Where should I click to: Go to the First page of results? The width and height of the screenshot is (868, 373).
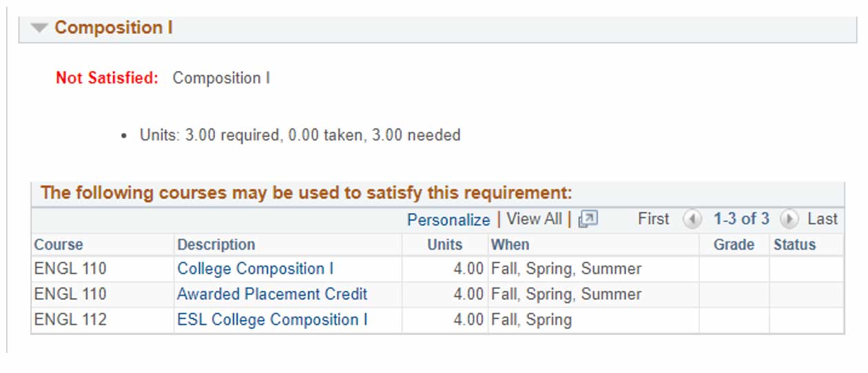pyautogui.click(x=653, y=219)
